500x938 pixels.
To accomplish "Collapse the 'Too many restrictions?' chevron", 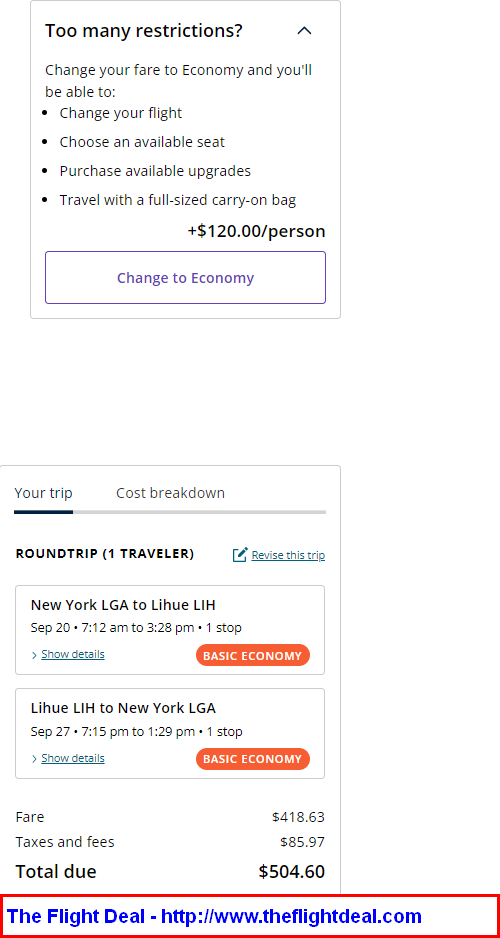I will 304,31.
